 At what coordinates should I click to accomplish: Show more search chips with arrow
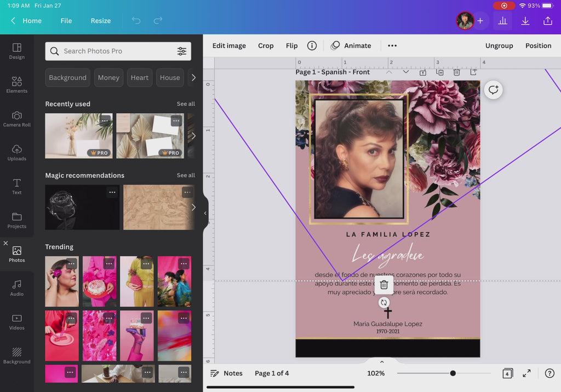(193, 78)
